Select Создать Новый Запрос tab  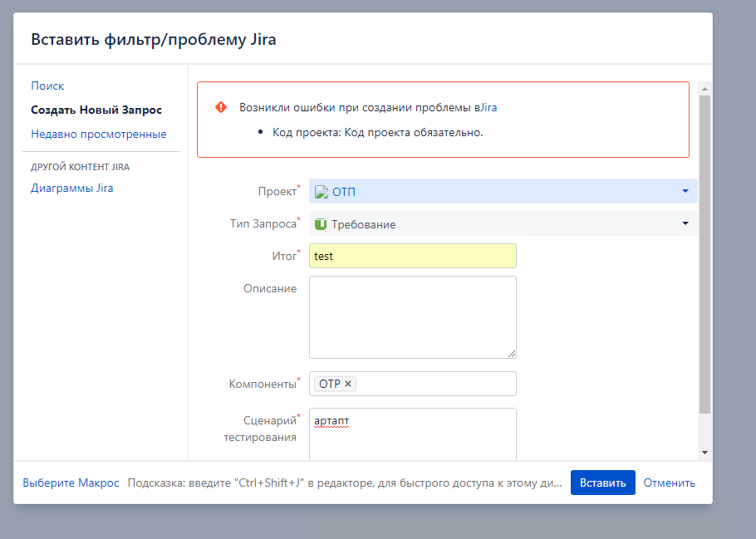pyautogui.click(x=96, y=110)
